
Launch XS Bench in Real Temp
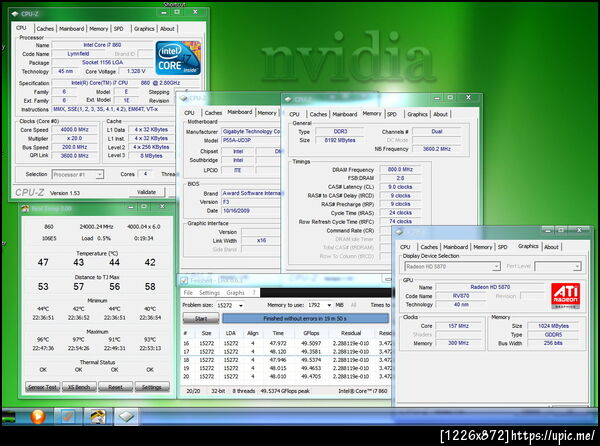(x=79, y=387)
